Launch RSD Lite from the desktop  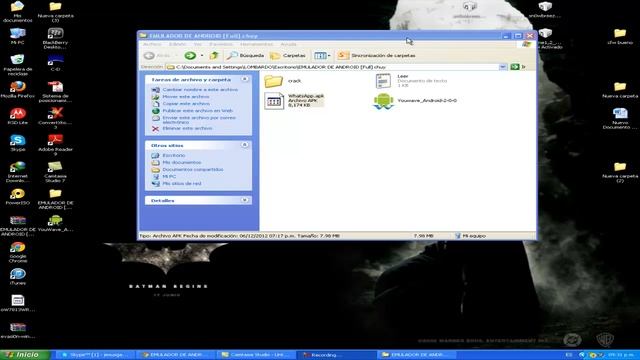17,116
